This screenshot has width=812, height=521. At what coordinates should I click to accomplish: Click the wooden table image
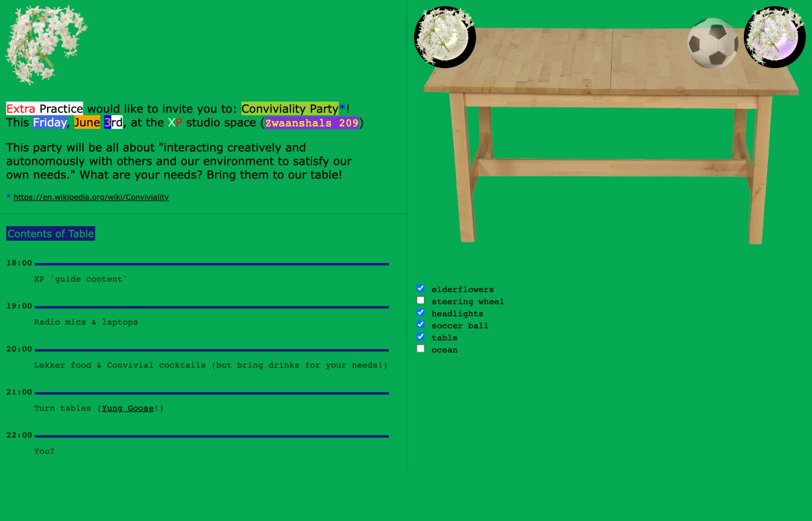click(x=611, y=135)
